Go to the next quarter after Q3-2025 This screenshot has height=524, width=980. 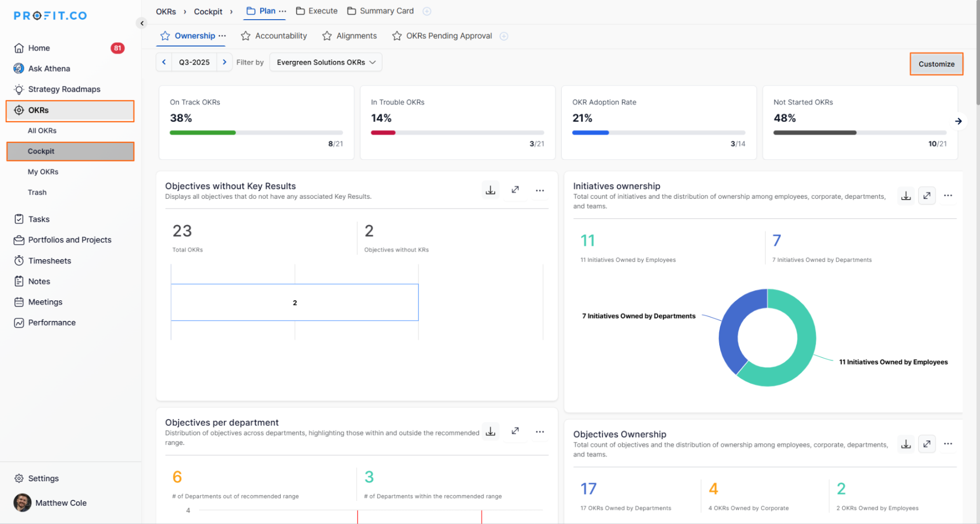[x=225, y=62]
